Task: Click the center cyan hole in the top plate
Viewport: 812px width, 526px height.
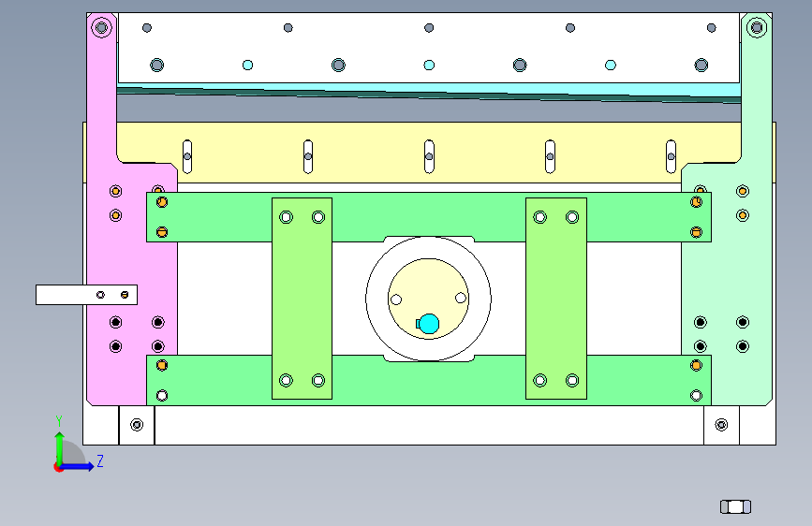Action: (x=429, y=65)
